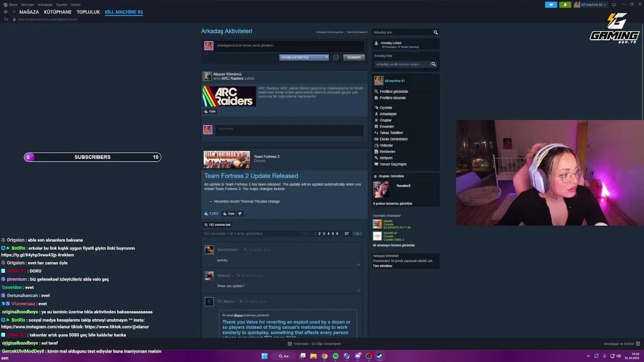Open the Team Fortress 2 Update Released headline
The height and width of the screenshot is (362, 644).
pos(251,176)
